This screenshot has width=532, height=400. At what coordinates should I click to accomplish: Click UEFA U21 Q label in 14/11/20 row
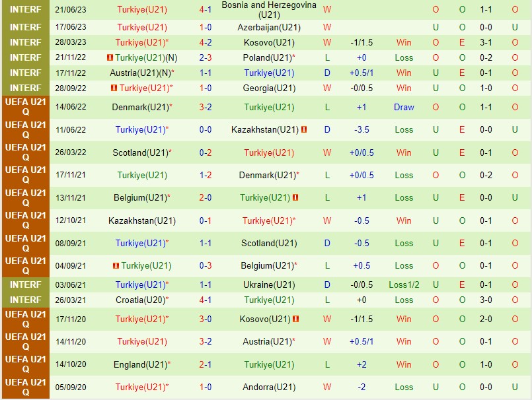pos(26,342)
